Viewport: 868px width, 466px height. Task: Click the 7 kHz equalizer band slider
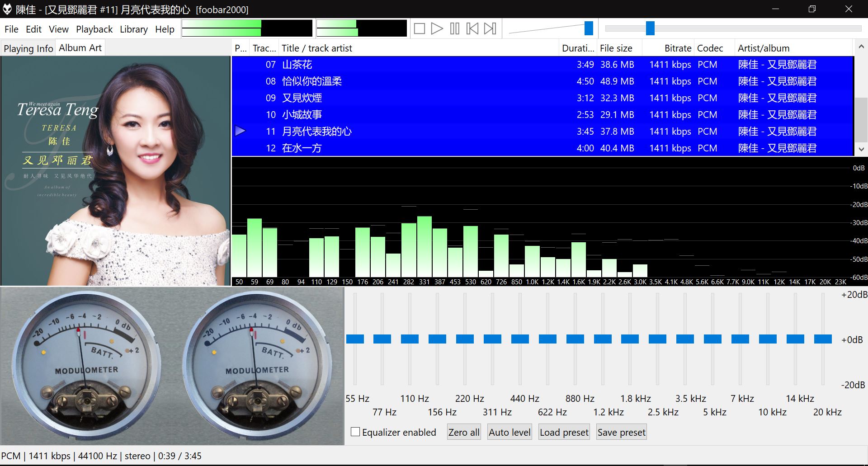[x=740, y=339]
